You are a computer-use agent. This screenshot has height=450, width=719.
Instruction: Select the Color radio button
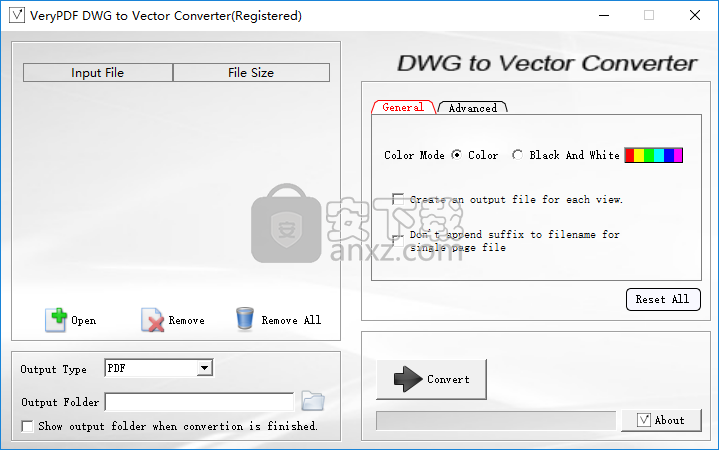pos(456,155)
